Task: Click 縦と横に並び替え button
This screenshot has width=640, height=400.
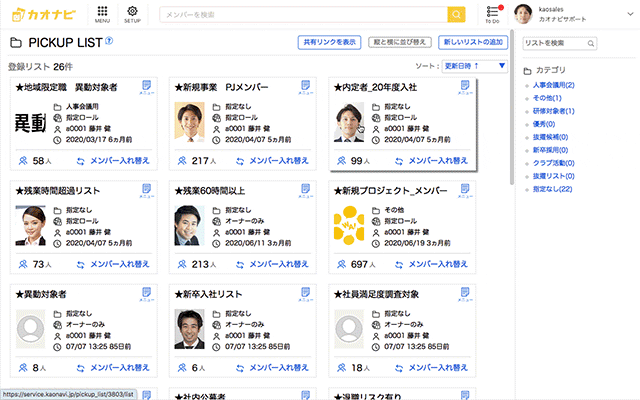Action: tap(399, 43)
